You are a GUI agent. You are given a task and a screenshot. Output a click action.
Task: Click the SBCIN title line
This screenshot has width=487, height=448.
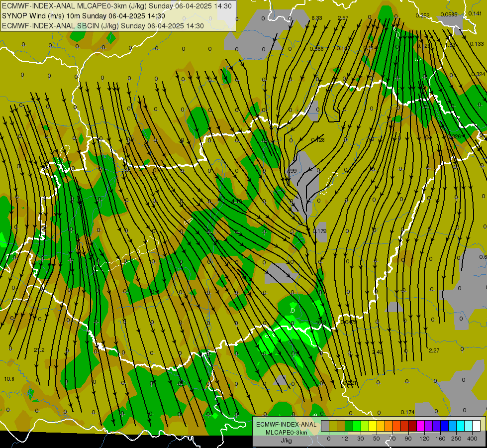pos(103,26)
